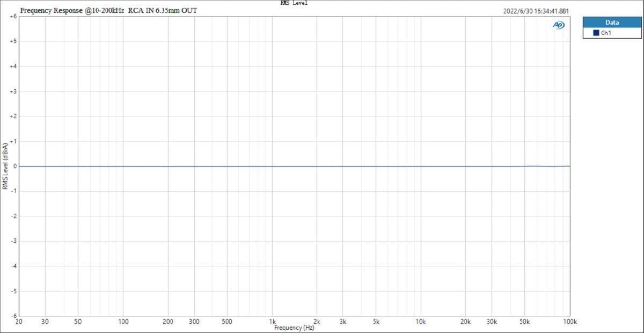Click the 10k tick label on the frequency axis

[421, 322]
